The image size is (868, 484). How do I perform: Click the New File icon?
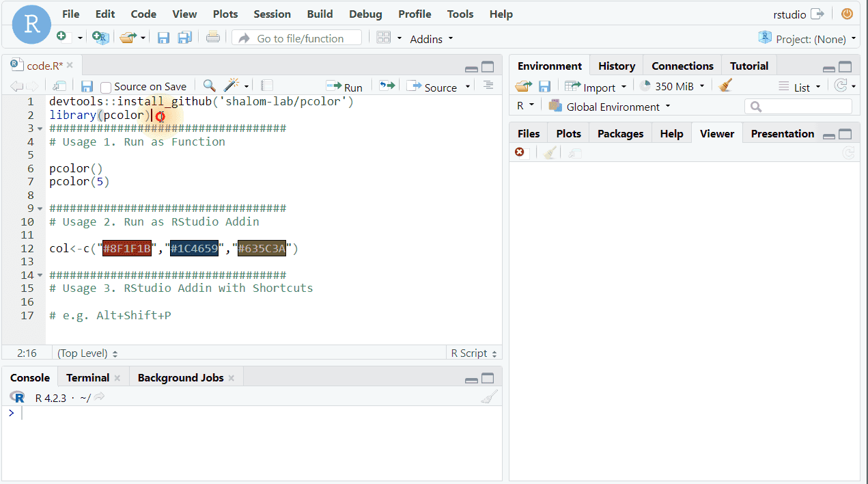63,38
